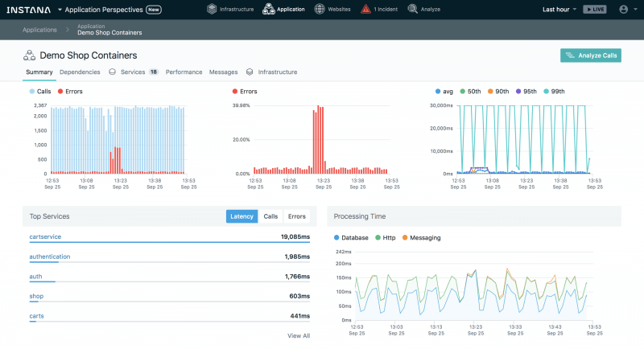The image size is (644, 349).
Task: Open the auth service link
Action: point(35,277)
